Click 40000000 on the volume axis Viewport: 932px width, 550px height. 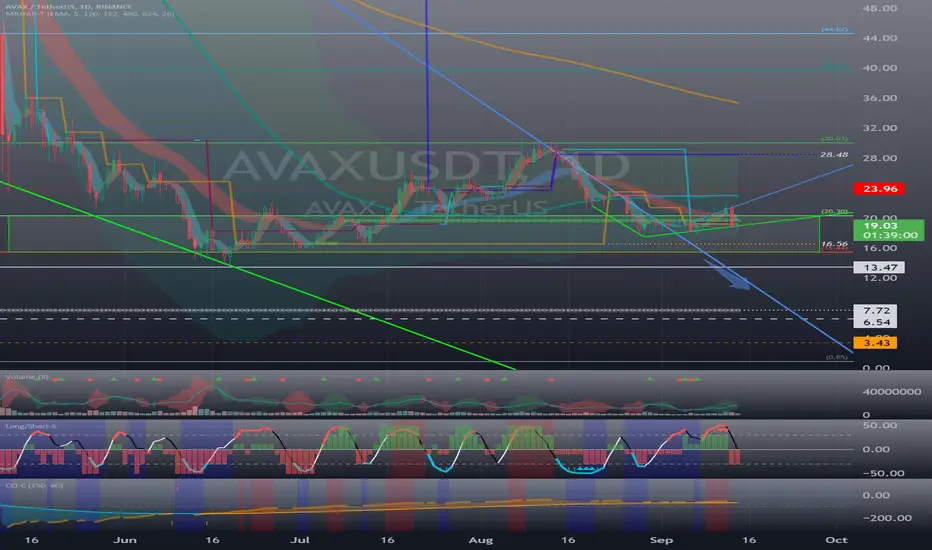(892, 392)
